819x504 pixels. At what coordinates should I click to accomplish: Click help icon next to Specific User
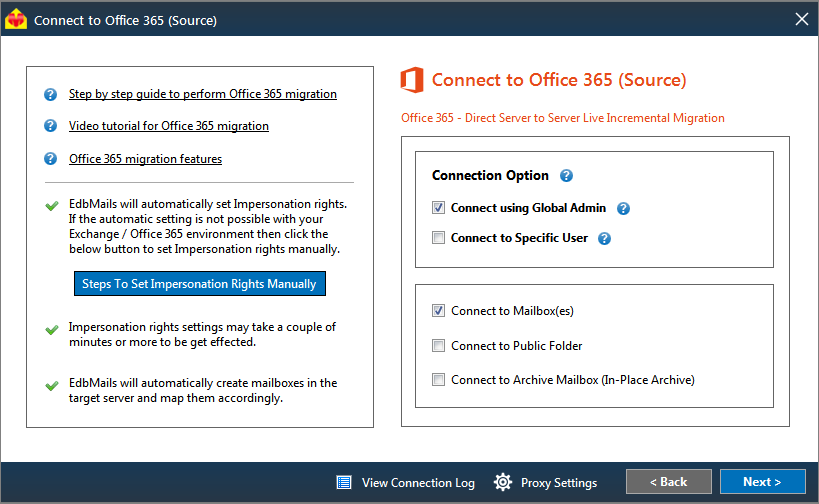coord(604,239)
